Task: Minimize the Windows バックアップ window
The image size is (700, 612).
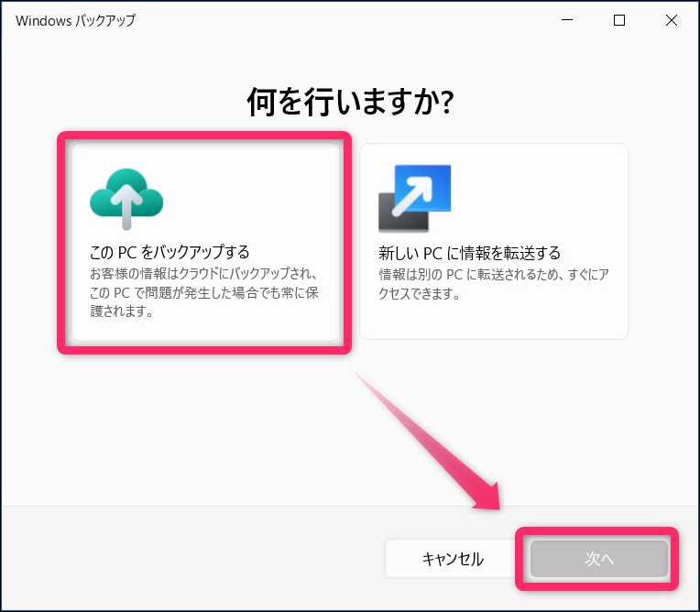Action: 570,20
